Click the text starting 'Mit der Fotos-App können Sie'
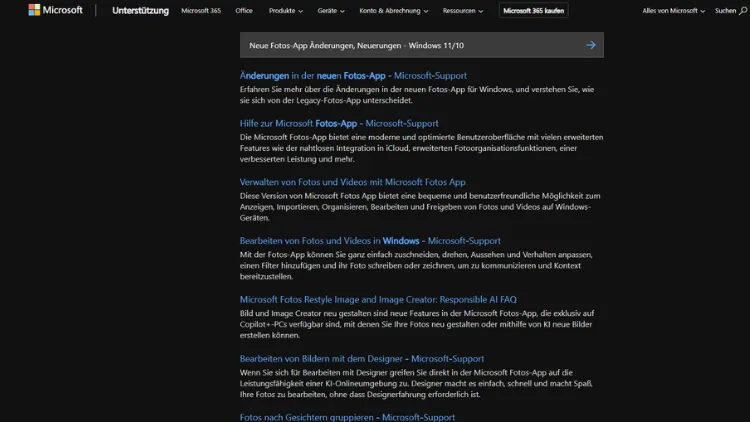The width and height of the screenshot is (750, 422). pos(416,266)
